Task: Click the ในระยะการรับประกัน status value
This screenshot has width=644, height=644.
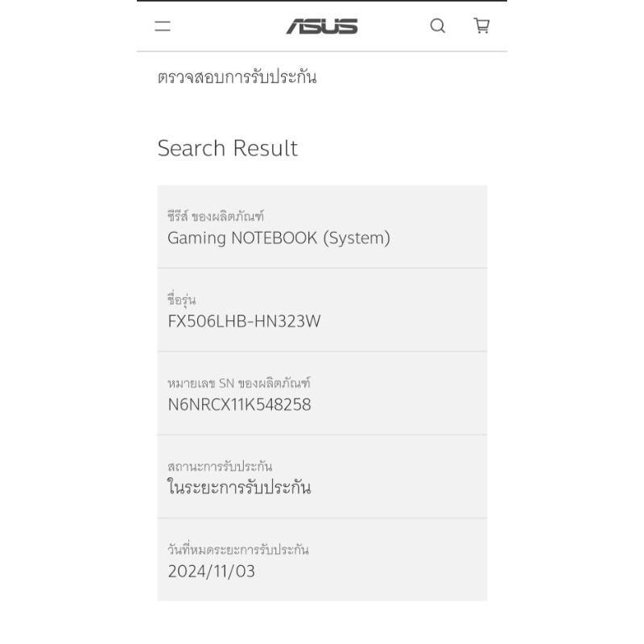Action: (x=239, y=488)
